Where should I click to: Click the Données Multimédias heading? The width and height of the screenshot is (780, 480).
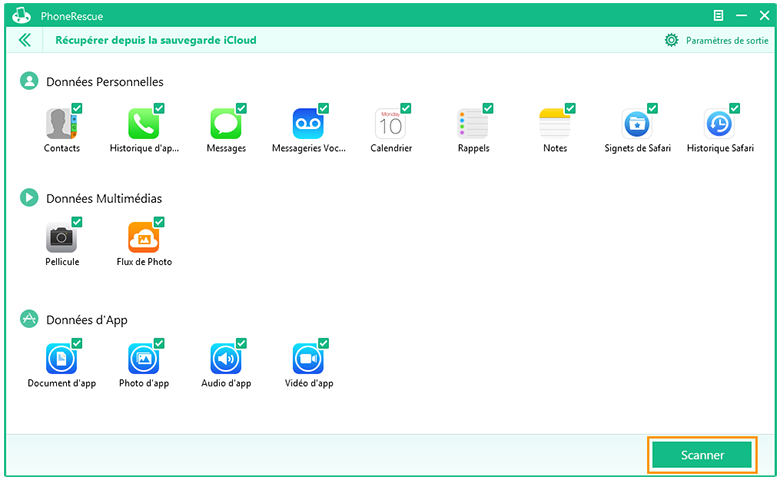[104, 198]
